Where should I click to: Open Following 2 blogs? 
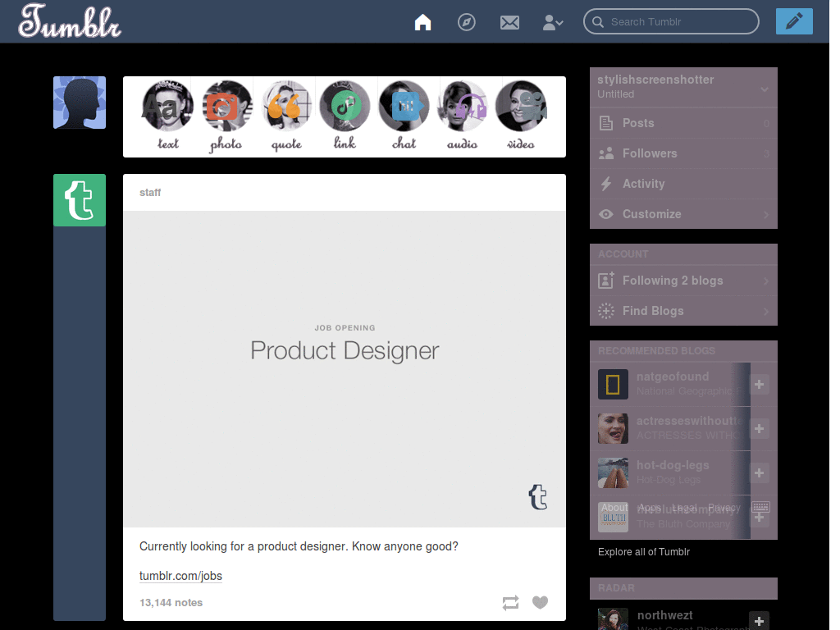[x=683, y=281]
